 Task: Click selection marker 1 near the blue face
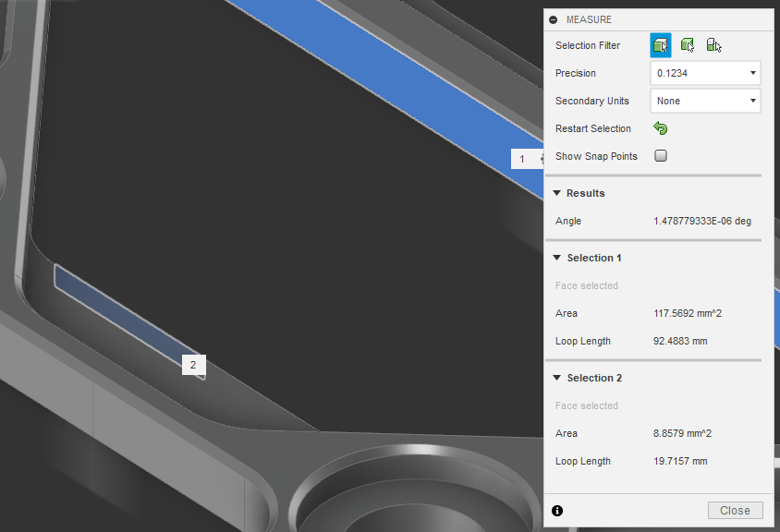pyautogui.click(x=523, y=158)
